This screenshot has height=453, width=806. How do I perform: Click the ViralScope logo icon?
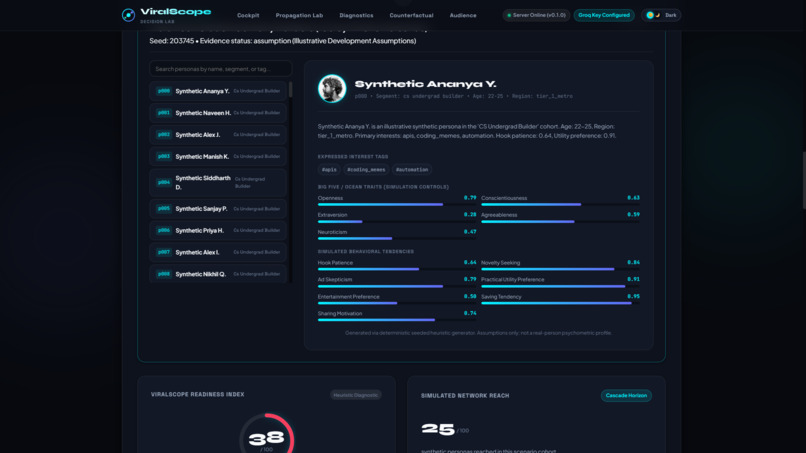(128, 15)
